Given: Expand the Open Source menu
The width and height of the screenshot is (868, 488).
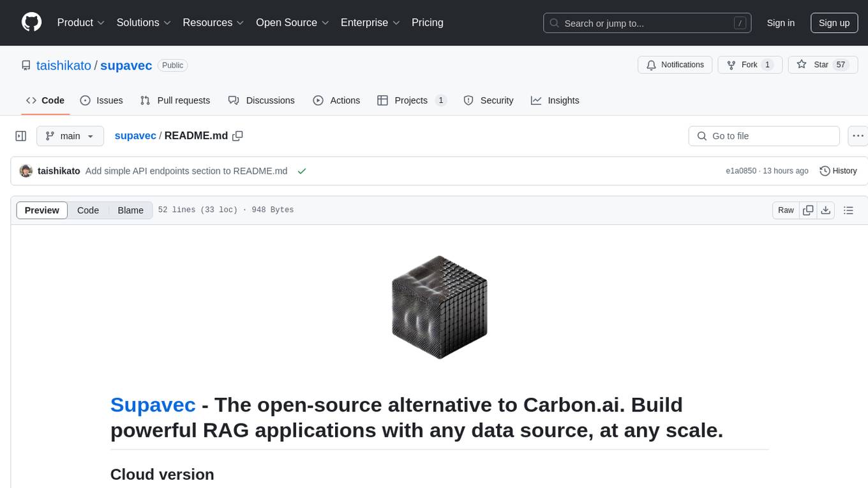Looking at the screenshot, I should [x=293, y=22].
